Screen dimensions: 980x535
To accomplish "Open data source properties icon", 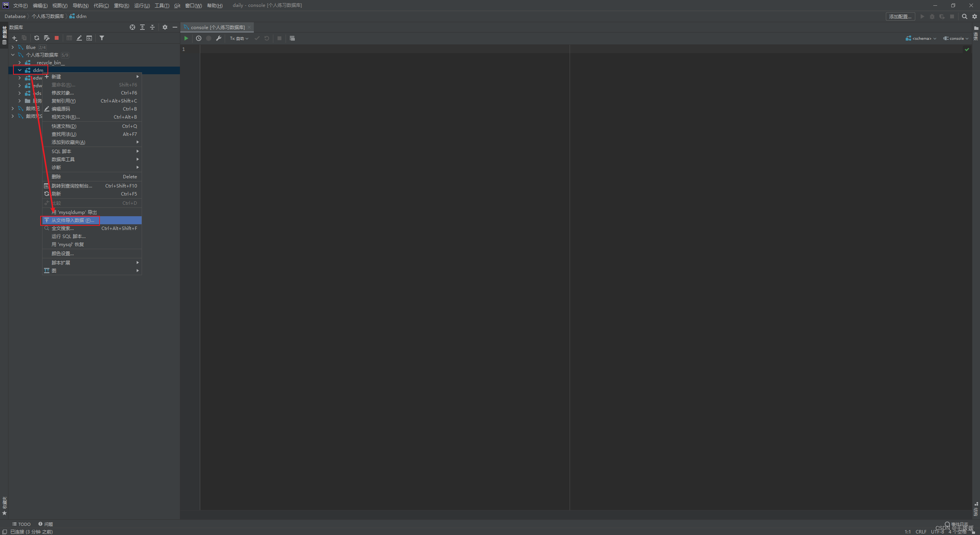I will (x=47, y=38).
